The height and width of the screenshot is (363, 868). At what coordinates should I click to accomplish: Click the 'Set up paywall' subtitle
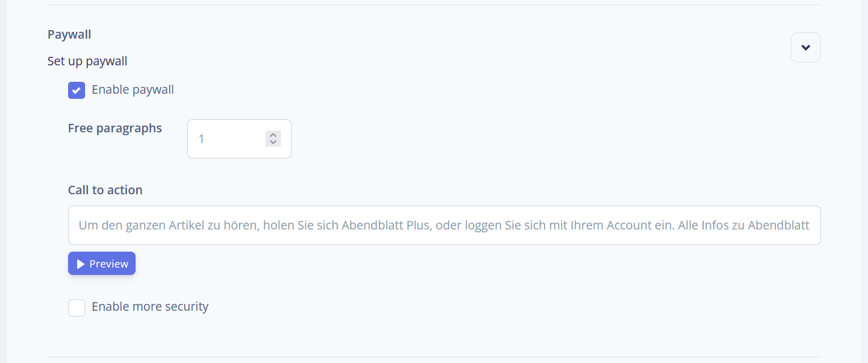[x=87, y=61]
